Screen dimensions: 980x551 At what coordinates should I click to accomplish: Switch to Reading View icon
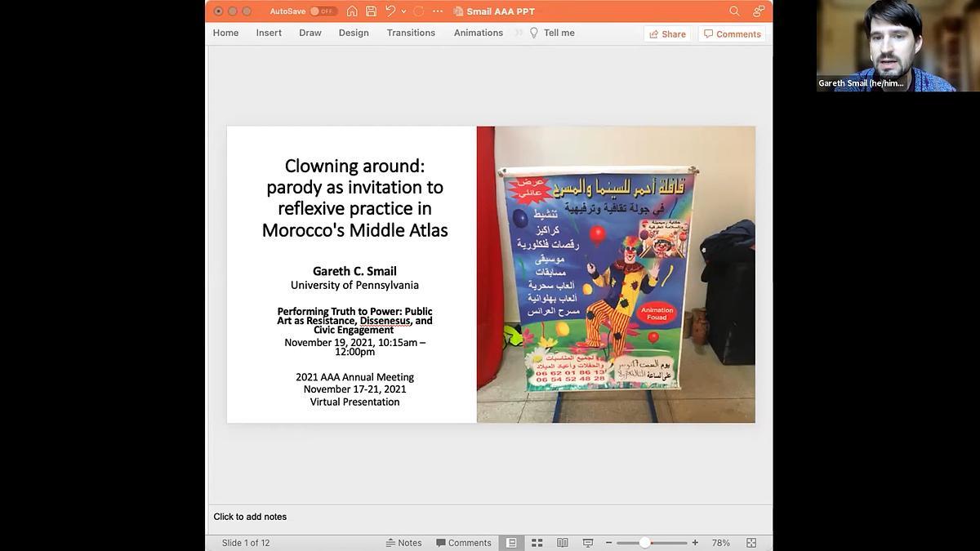(563, 543)
